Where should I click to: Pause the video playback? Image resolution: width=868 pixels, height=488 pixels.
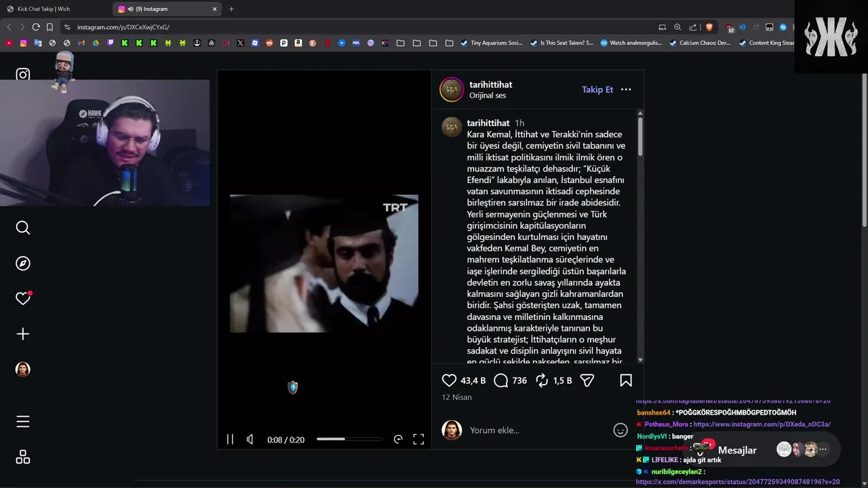coord(230,439)
